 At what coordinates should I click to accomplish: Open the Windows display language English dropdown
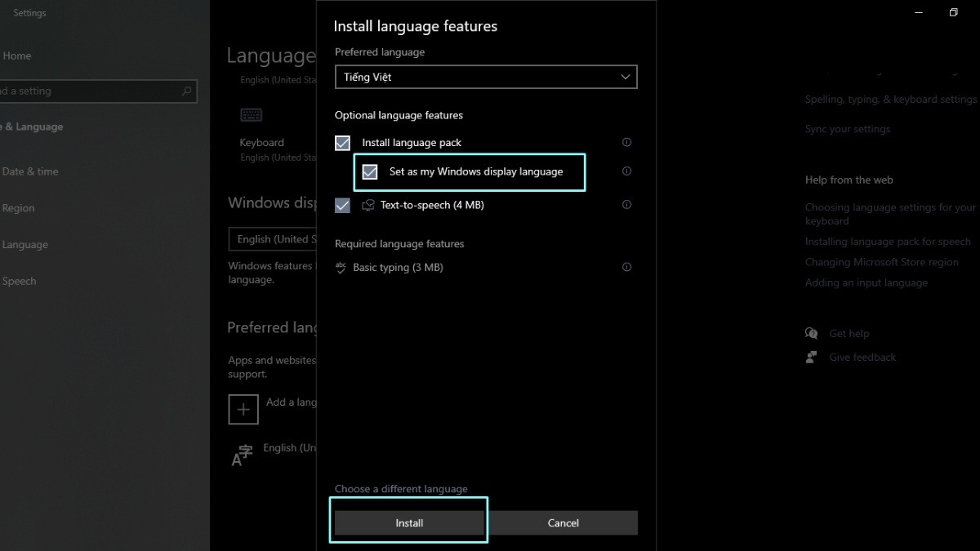coord(272,239)
